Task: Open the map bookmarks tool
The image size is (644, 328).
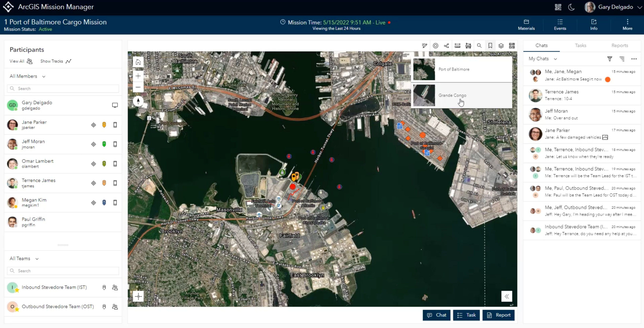Action: (490, 46)
